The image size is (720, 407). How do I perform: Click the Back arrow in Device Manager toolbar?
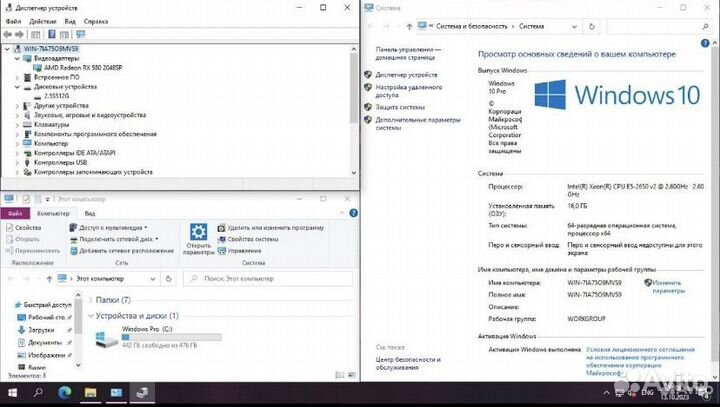(7, 34)
